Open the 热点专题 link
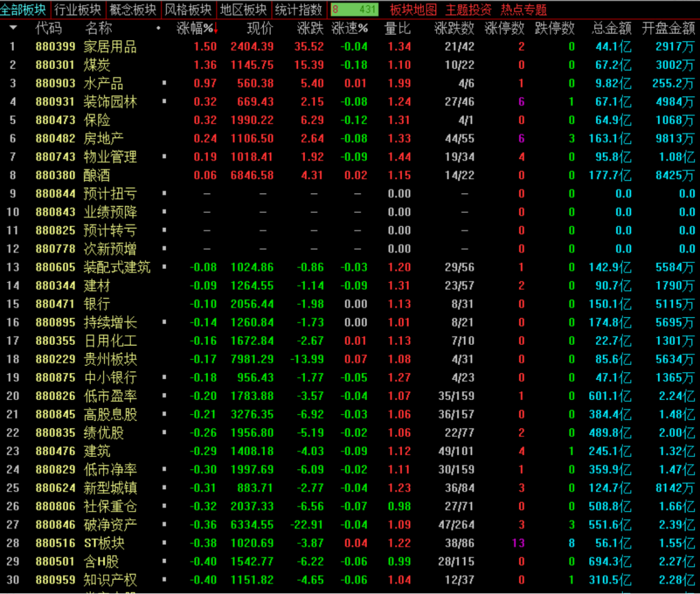The width and height of the screenshot is (700, 594). tap(523, 9)
